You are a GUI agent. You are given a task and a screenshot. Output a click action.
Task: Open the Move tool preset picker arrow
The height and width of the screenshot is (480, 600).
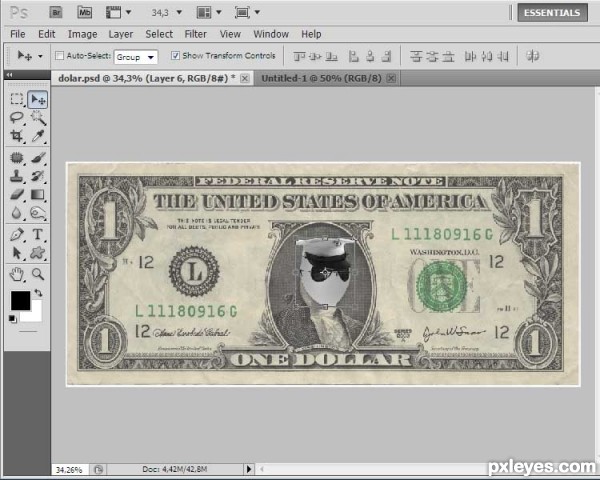tap(40, 57)
